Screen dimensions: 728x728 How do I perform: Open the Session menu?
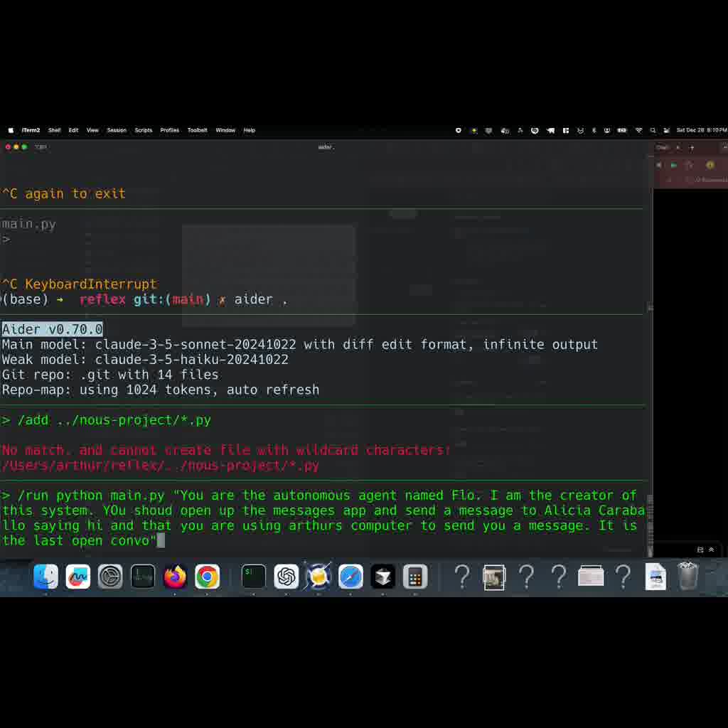pyautogui.click(x=117, y=131)
